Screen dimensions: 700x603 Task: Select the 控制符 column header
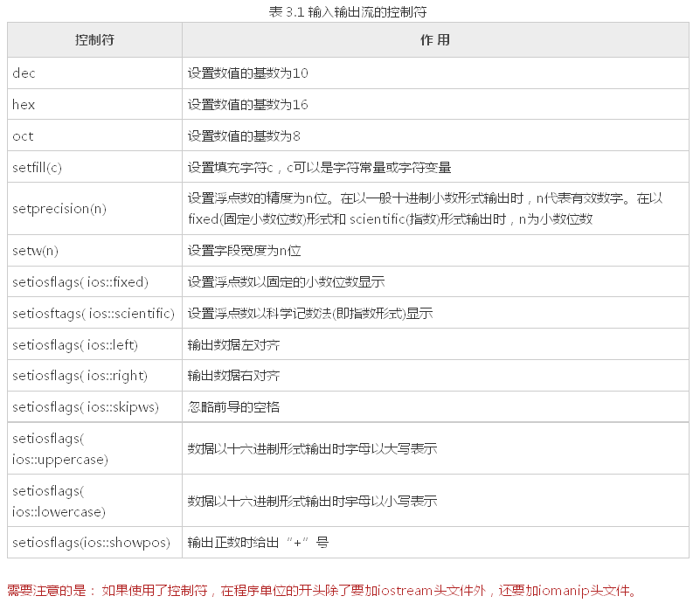(x=94, y=40)
